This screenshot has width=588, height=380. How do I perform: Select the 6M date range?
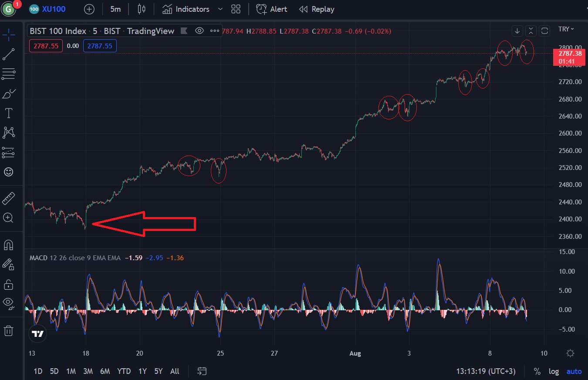[x=105, y=371]
